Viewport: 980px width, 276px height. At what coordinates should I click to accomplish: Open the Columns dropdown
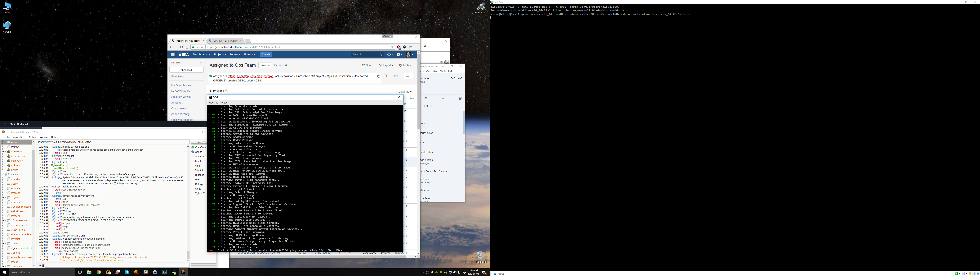(x=405, y=91)
